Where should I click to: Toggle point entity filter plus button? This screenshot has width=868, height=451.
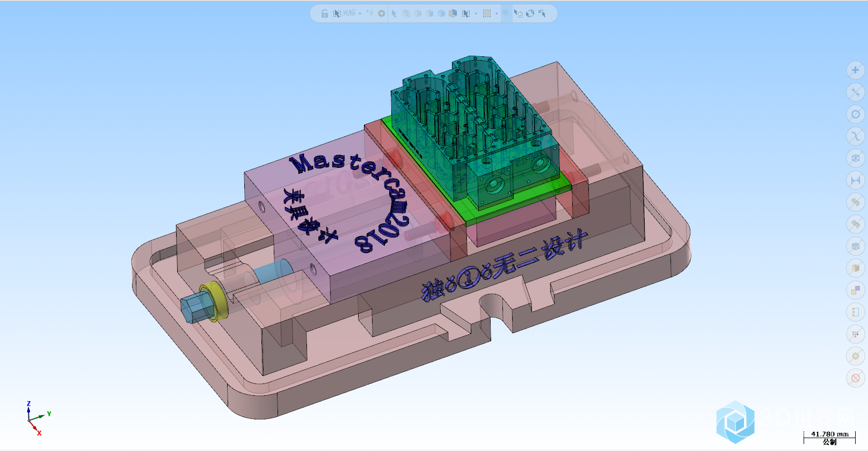click(856, 70)
